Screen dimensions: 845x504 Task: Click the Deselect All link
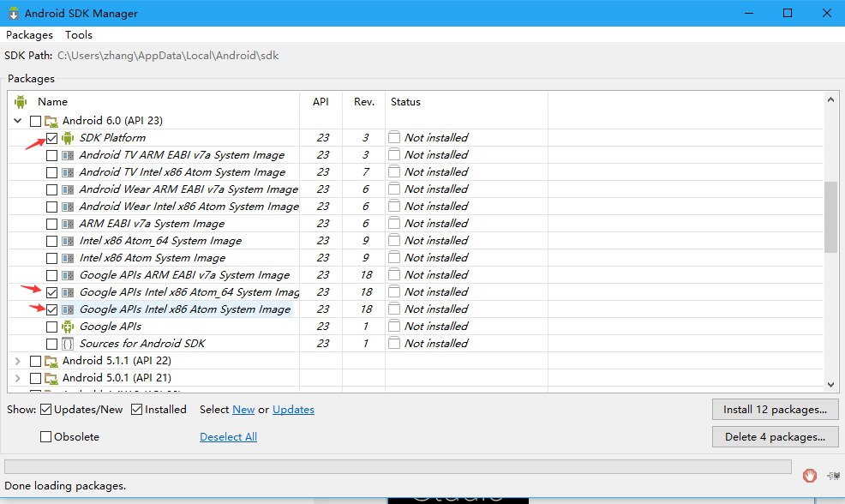tap(229, 437)
